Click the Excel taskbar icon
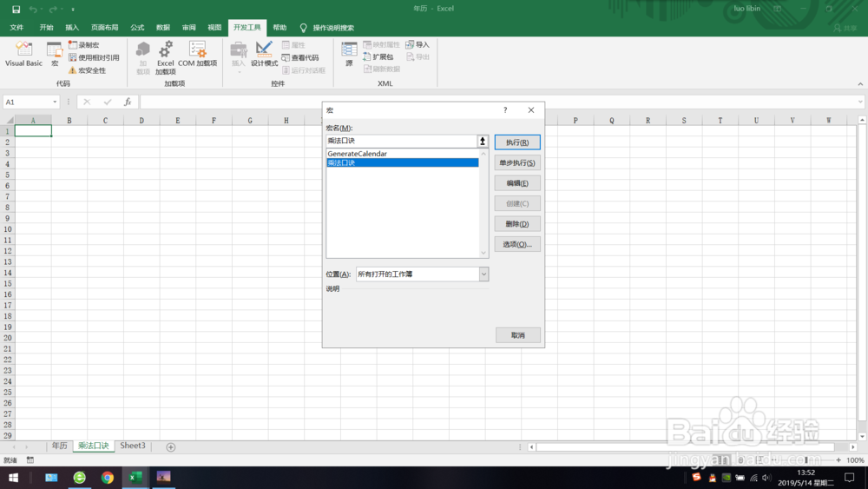This screenshot has height=489, width=868. (x=135, y=478)
